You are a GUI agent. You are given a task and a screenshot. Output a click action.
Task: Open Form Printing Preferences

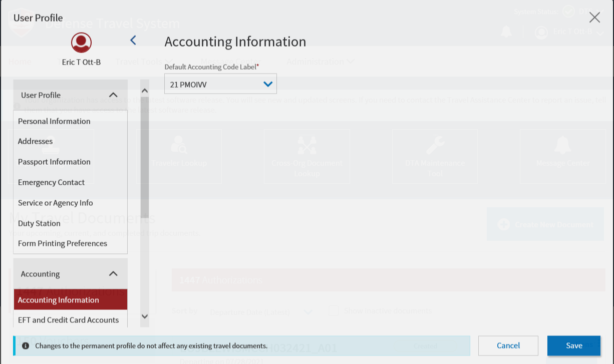[63, 243]
